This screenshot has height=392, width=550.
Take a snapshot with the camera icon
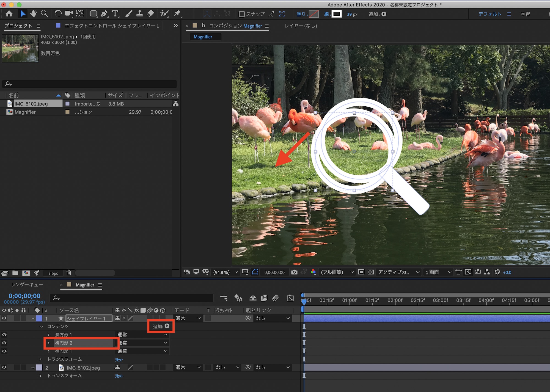294,272
